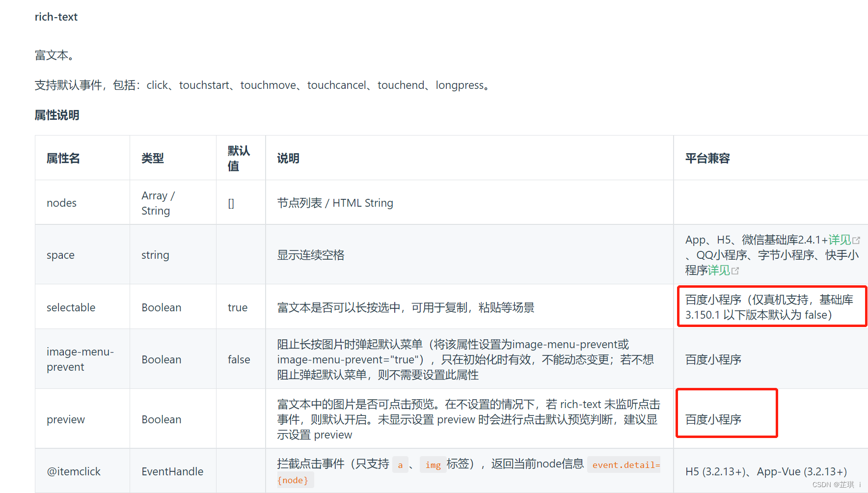Click the 阻止长按图片时弹起默认菜单 description
The width and height of the screenshot is (868, 493).
coord(465,359)
